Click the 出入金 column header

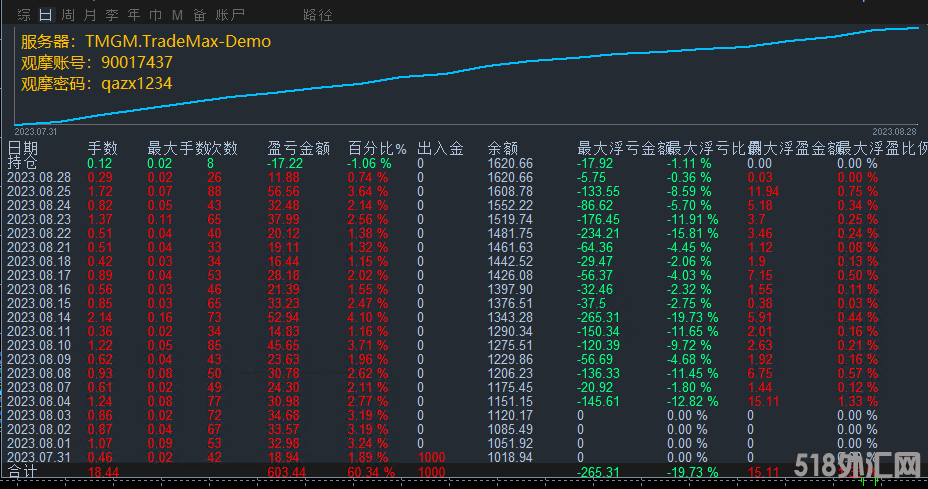440,148
